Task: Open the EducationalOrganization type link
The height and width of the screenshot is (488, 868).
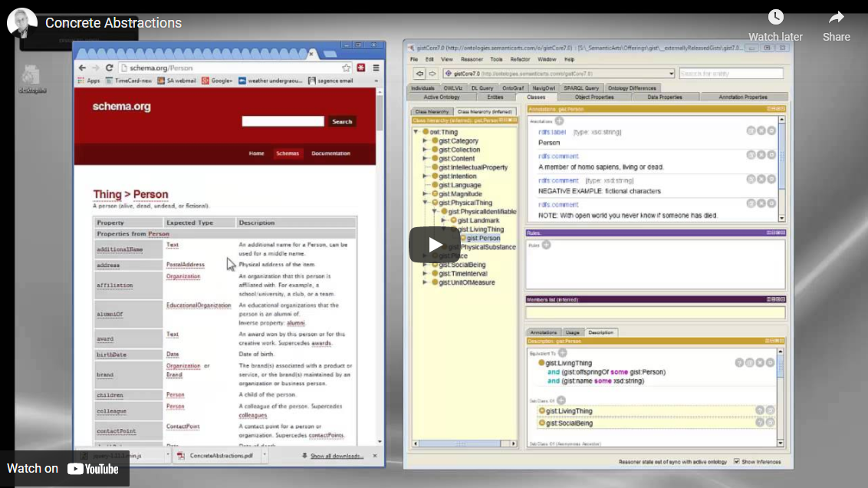Action: 199,305
